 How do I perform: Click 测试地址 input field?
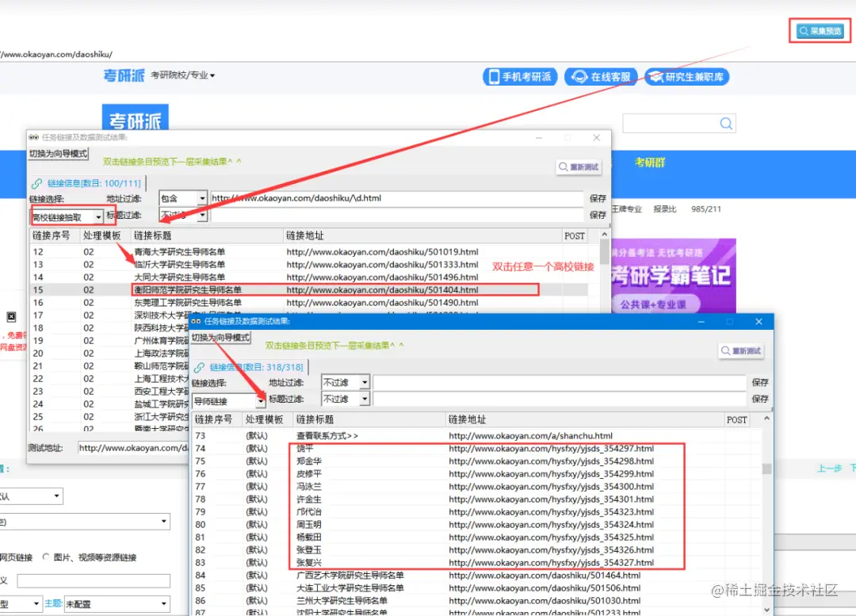tap(133, 448)
